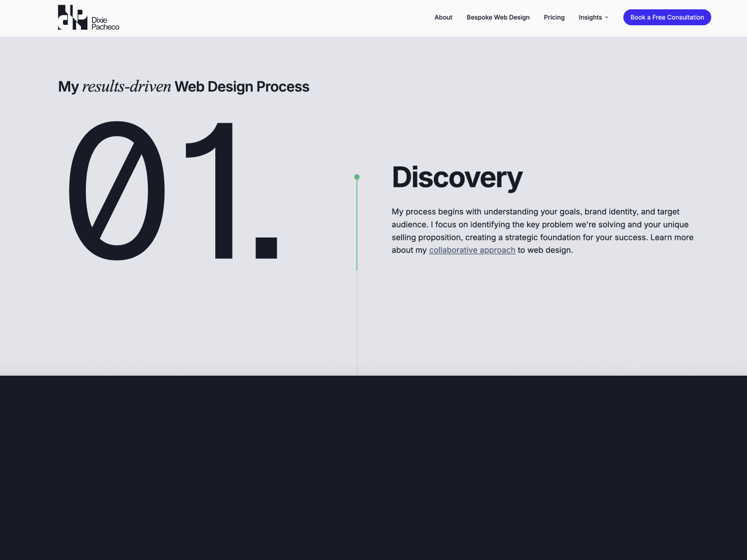Viewport: 747px width, 560px height.
Task: Open the collaborative approach link
Action: (x=472, y=250)
